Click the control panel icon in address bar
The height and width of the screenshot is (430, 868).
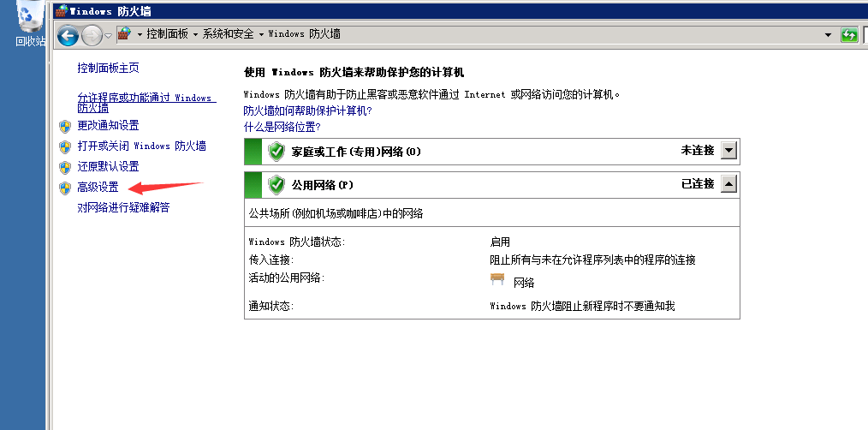125,33
